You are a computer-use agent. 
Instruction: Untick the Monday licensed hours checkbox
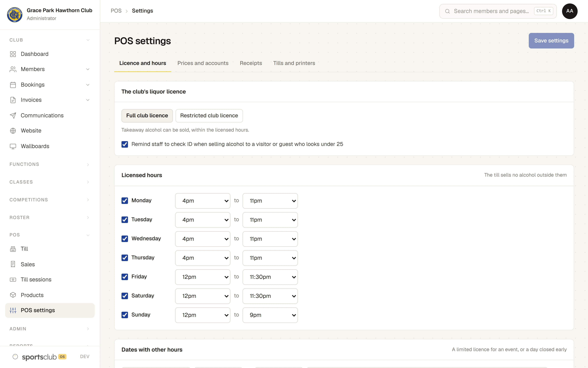(x=125, y=201)
